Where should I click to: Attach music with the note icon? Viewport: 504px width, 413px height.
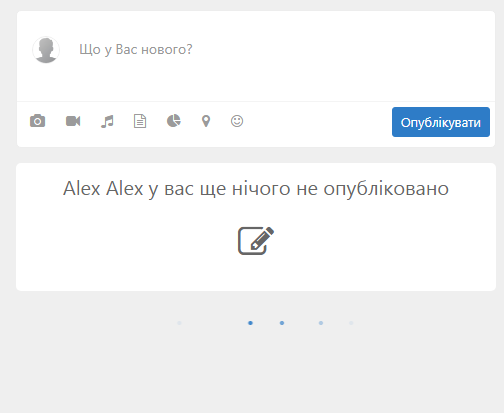107,121
